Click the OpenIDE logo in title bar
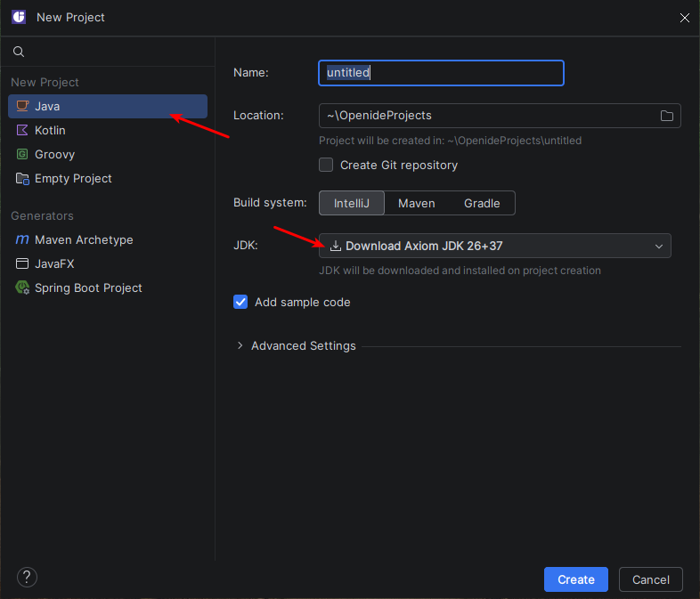This screenshot has width=700, height=599. 19,18
